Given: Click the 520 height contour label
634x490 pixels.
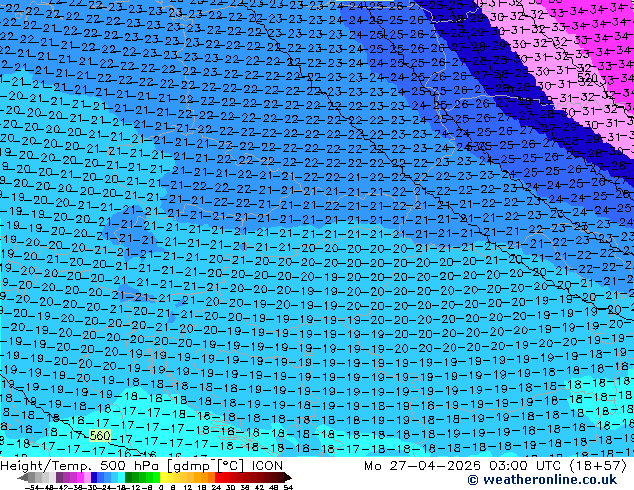Looking at the screenshot, I should click(x=588, y=78).
